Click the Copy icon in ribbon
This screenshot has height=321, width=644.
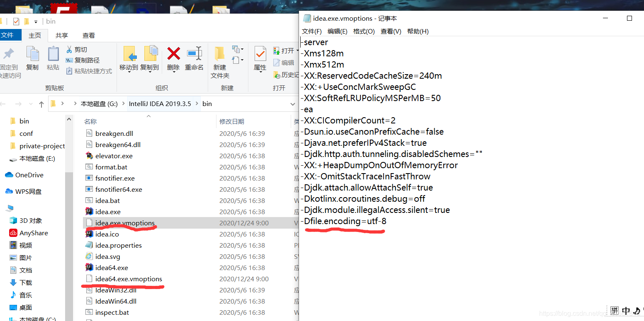[32, 53]
